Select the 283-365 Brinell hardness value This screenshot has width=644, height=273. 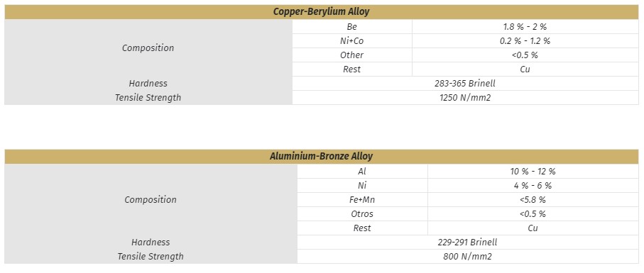click(465, 84)
